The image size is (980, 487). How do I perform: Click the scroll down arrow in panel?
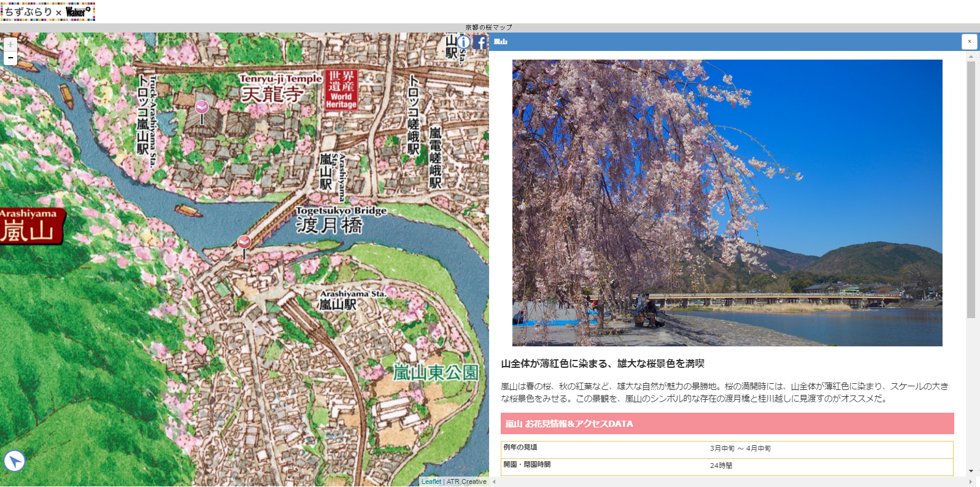click(x=971, y=471)
